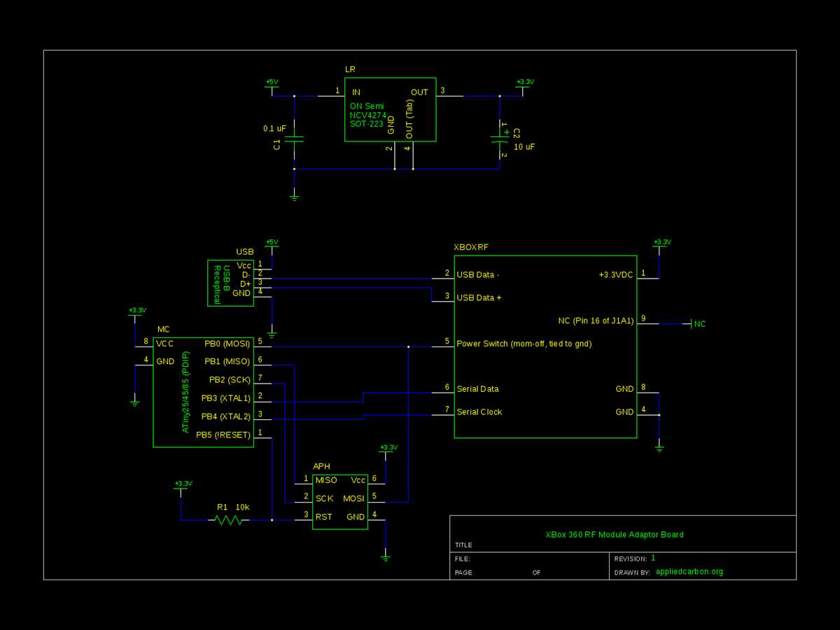Image resolution: width=840 pixels, height=630 pixels.
Task: Click the PB2 (SCK) pin label
Action: coord(230,380)
